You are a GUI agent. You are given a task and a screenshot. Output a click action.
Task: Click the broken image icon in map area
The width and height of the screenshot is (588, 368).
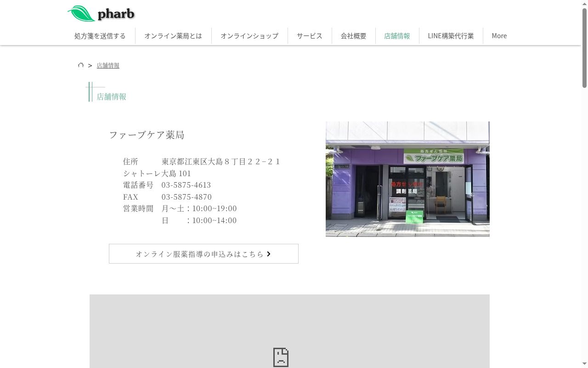[x=281, y=357]
